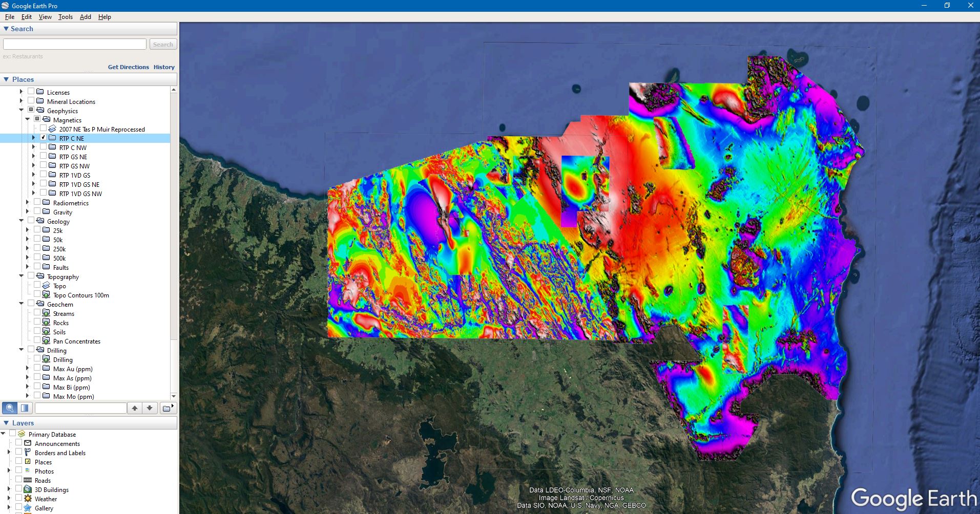Click the Mineral Locations folder icon
This screenshot has width=980, height=514.
coord(40,101)
